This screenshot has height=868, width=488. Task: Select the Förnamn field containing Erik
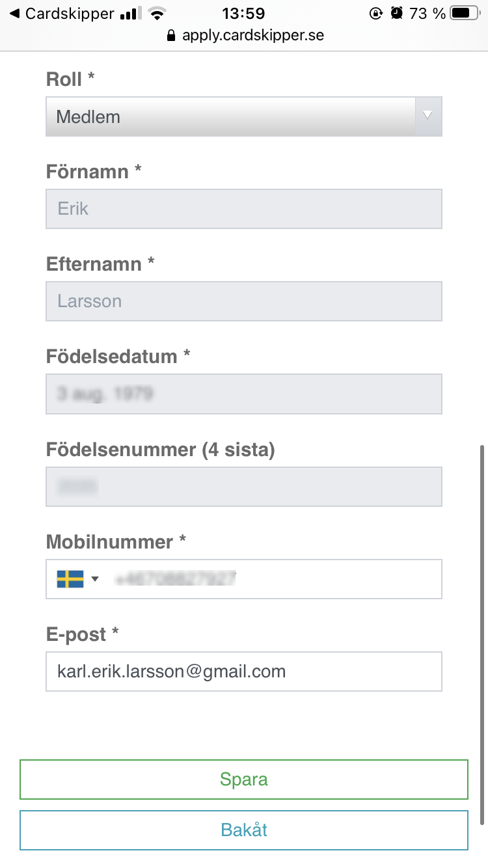pyautogui.click(x=244, y=209)
